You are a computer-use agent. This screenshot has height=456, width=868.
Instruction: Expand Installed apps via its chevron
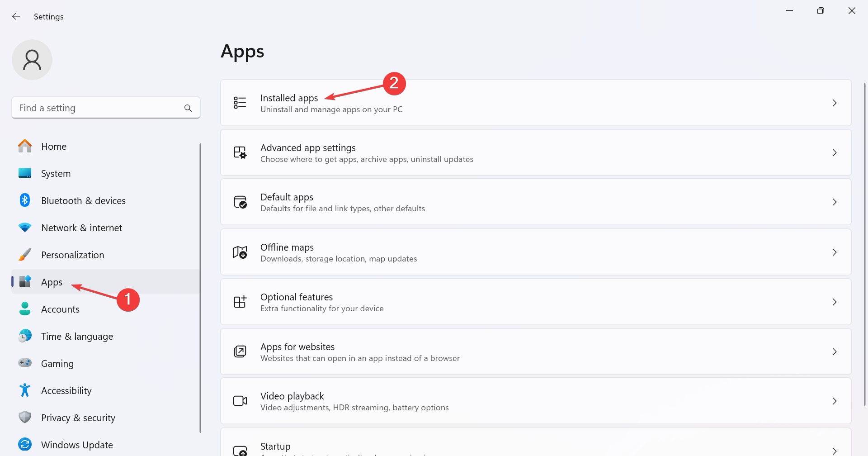pos(835,103)
